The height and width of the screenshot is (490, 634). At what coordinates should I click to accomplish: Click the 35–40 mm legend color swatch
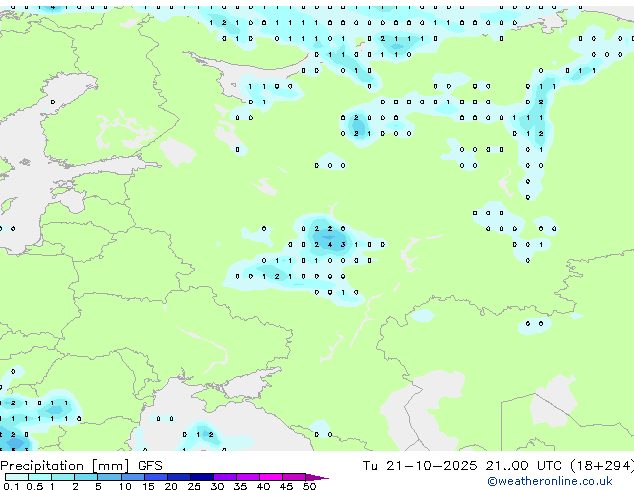pos(248,477)
